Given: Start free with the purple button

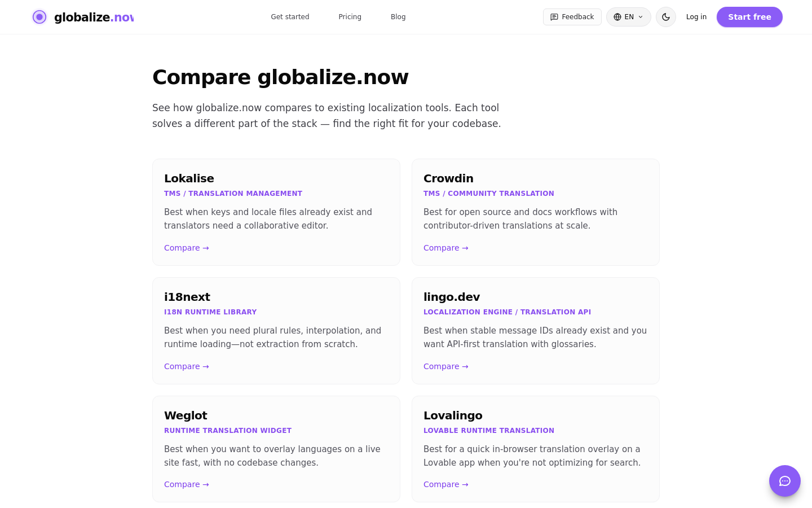Looking at the screenshot, I should pyautogui.click(x=749, y=17).
